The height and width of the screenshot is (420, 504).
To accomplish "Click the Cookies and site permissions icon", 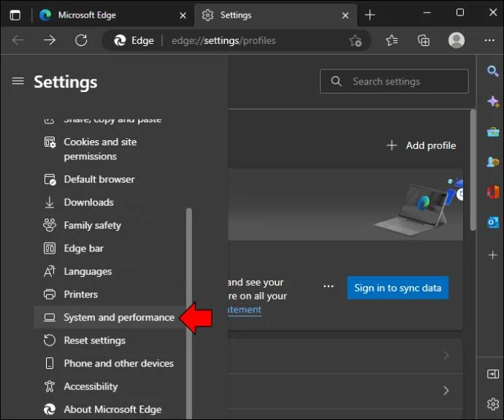I will 50,142.
